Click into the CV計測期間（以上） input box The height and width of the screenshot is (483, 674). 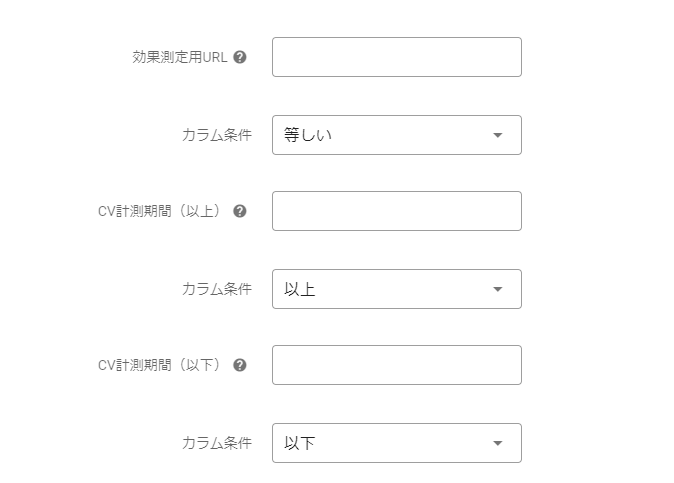pyautogui.click(x=396, y=211)
